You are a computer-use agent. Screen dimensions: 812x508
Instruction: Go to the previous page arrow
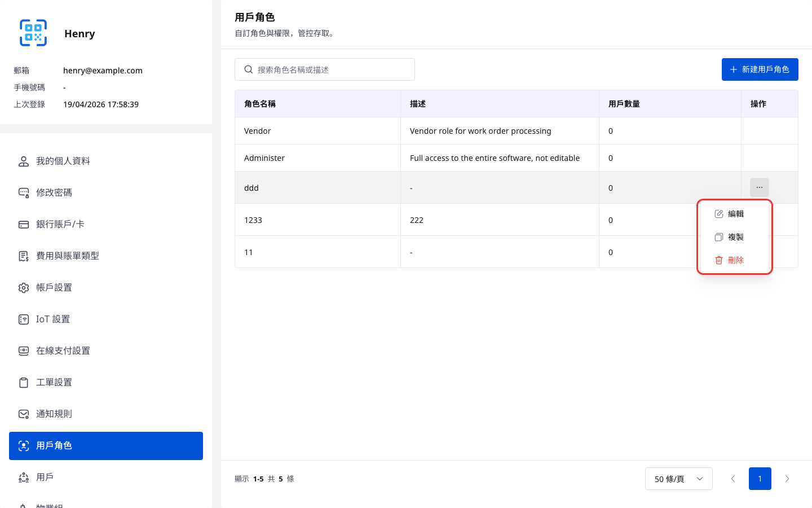coord(733,479)
